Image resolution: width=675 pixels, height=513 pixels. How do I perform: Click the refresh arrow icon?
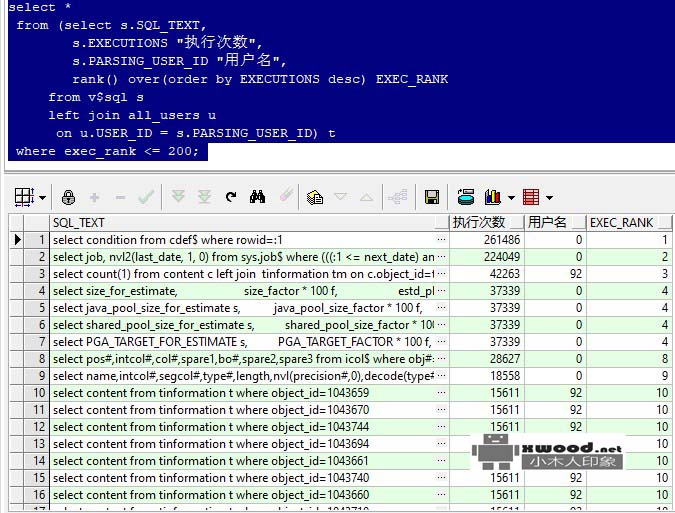231,197
